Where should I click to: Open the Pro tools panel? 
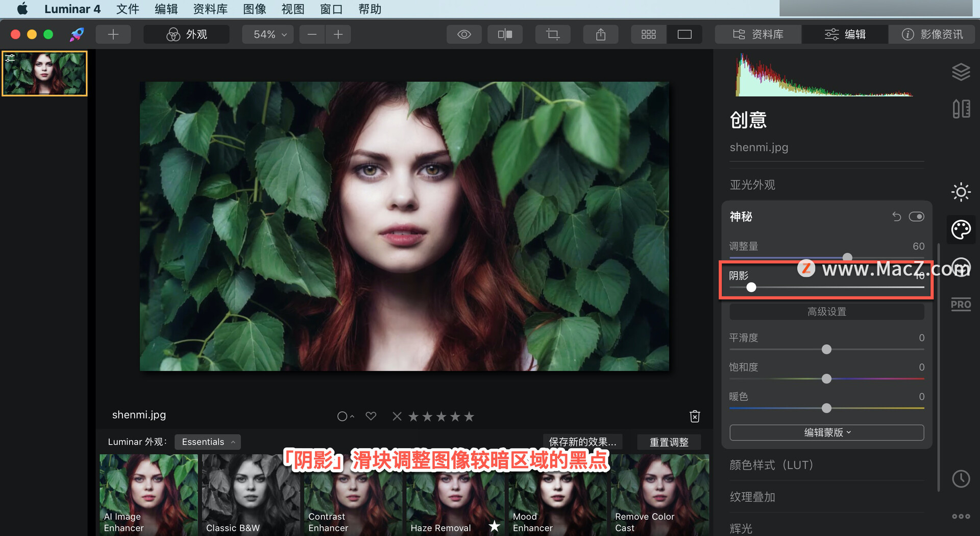pos(961,304)
